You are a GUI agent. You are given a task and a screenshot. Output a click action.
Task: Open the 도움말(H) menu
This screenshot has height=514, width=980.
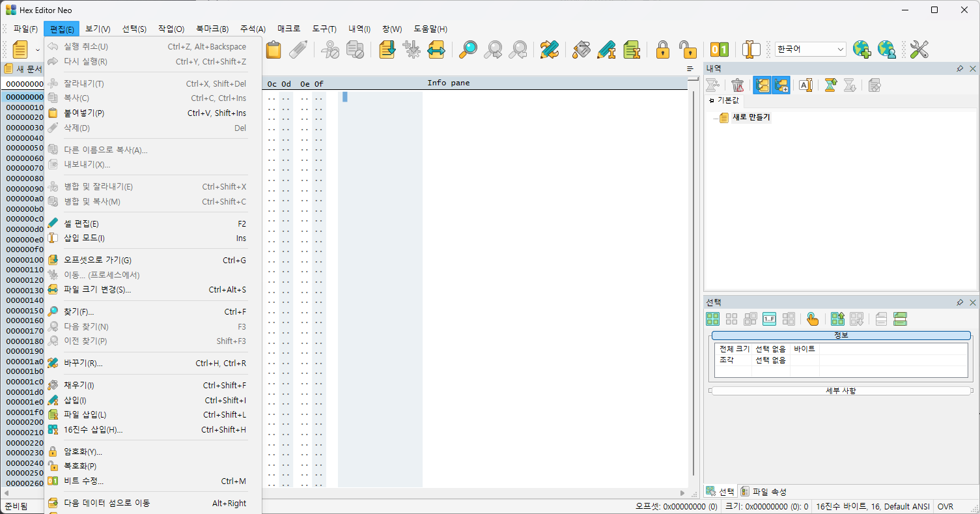(x=430, y=29)
